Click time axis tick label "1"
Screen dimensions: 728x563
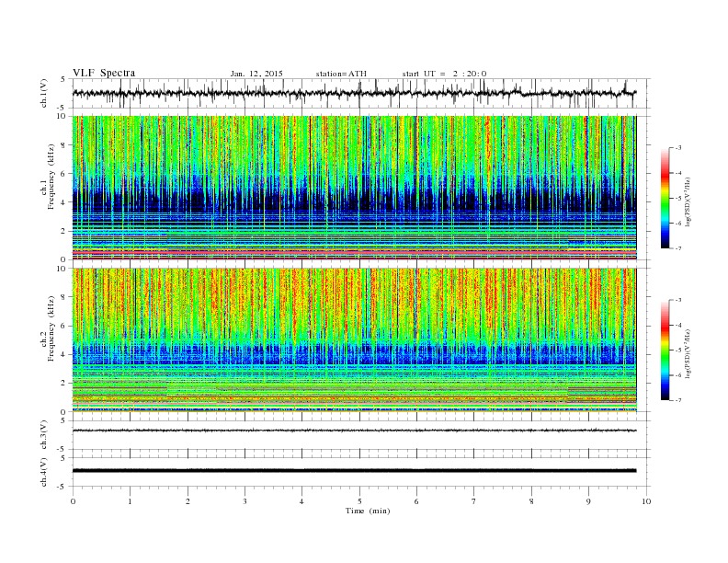coord(130,501)
